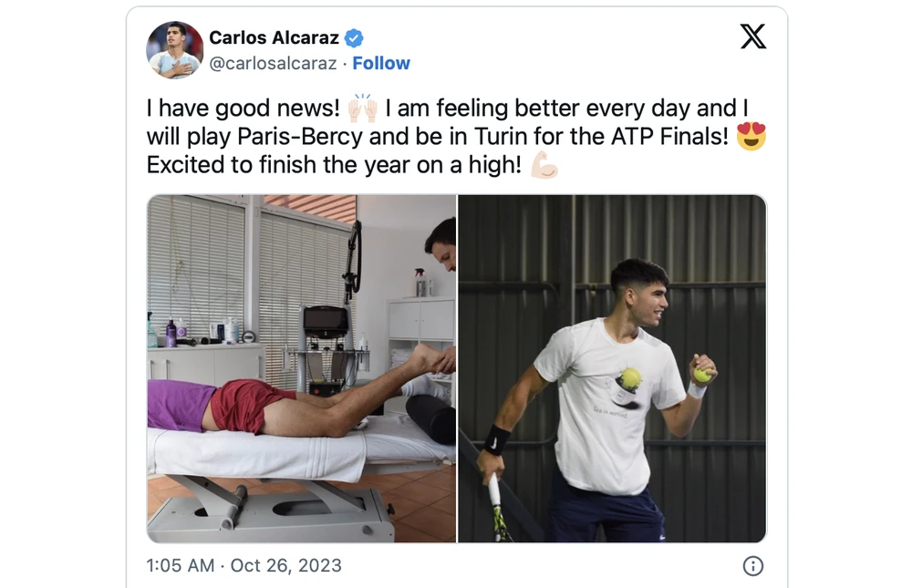Click the words 'Paris-Bercy' in the tweet
This screenshot has height=588, width=912.
(x=300, y=137)
